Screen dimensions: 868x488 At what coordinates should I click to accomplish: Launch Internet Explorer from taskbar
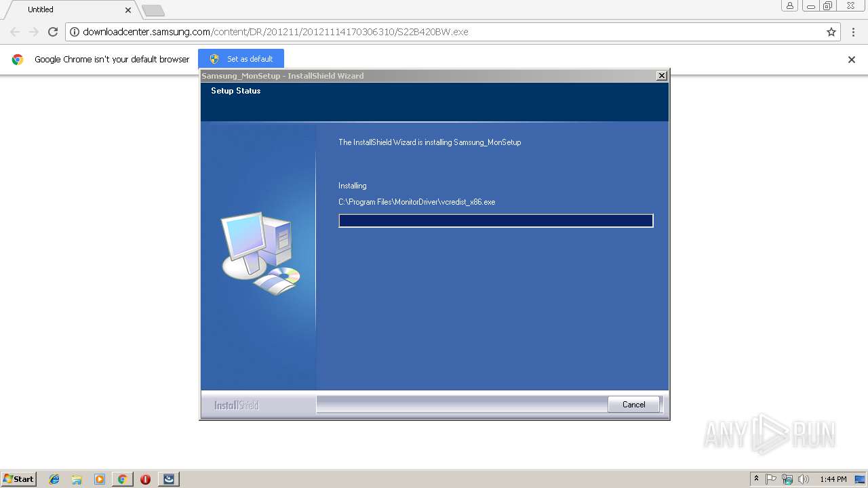coord(54,479)
